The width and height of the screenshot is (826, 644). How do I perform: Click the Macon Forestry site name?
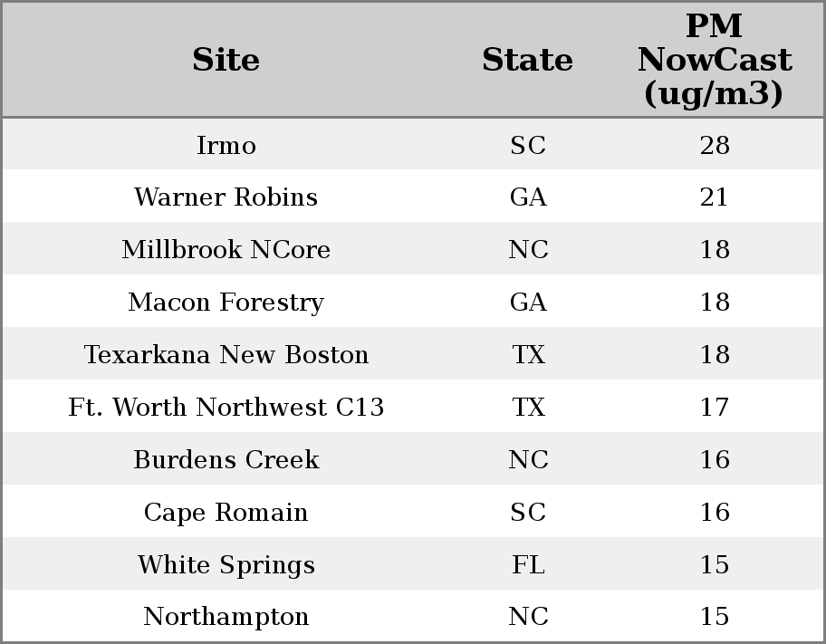[226, 303]
